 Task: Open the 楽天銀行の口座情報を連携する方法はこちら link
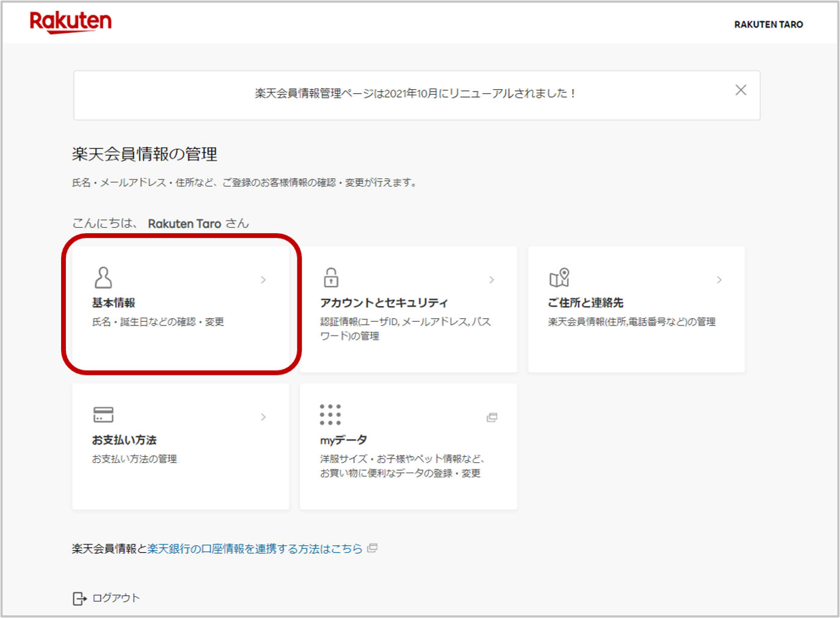click(255, 549)
